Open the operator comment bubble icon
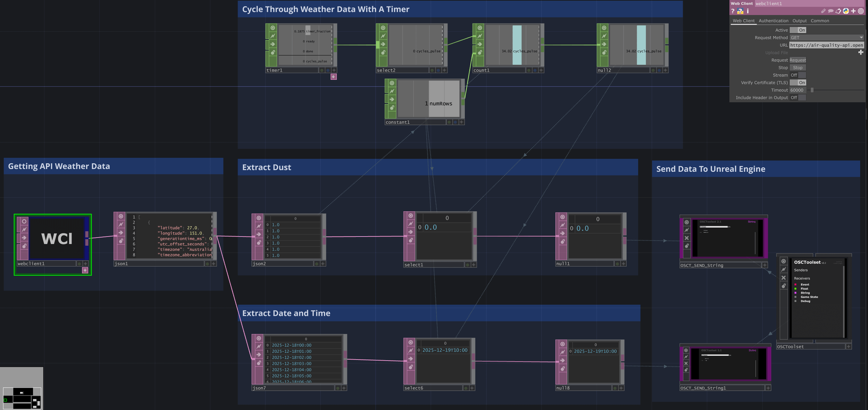868x410 pixels. click(x=831, y=11)
